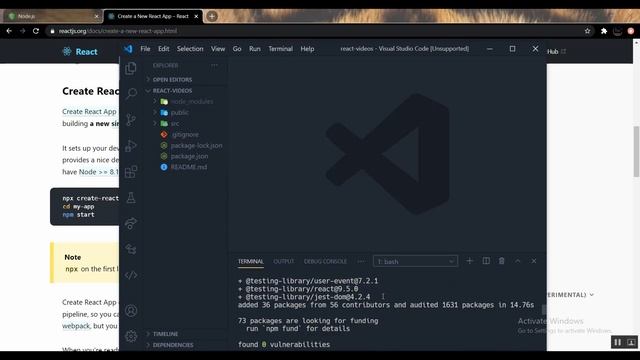This screenshot has height=360, width=640.
Task: Open the Extensions view
Action: point(131,172)
